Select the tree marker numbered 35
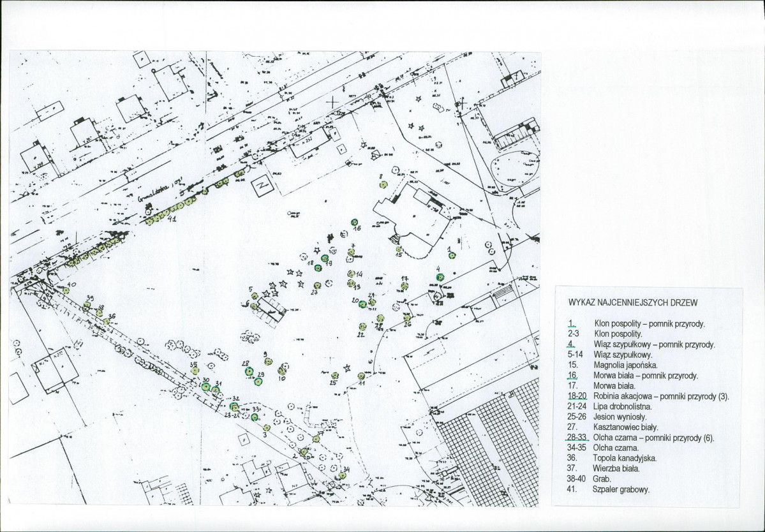This screenshot has height=532, width=765. (x=195, y=371)
